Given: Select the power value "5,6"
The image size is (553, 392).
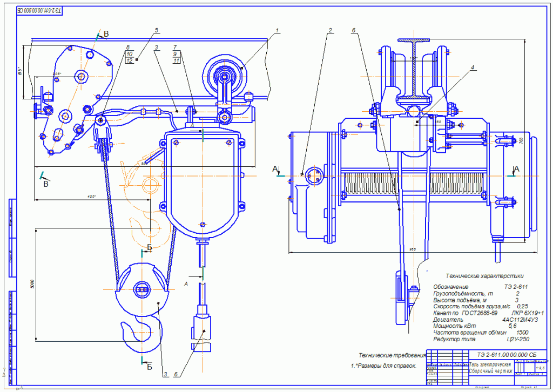Looking at the screenshot, I should tap(512, 326).
